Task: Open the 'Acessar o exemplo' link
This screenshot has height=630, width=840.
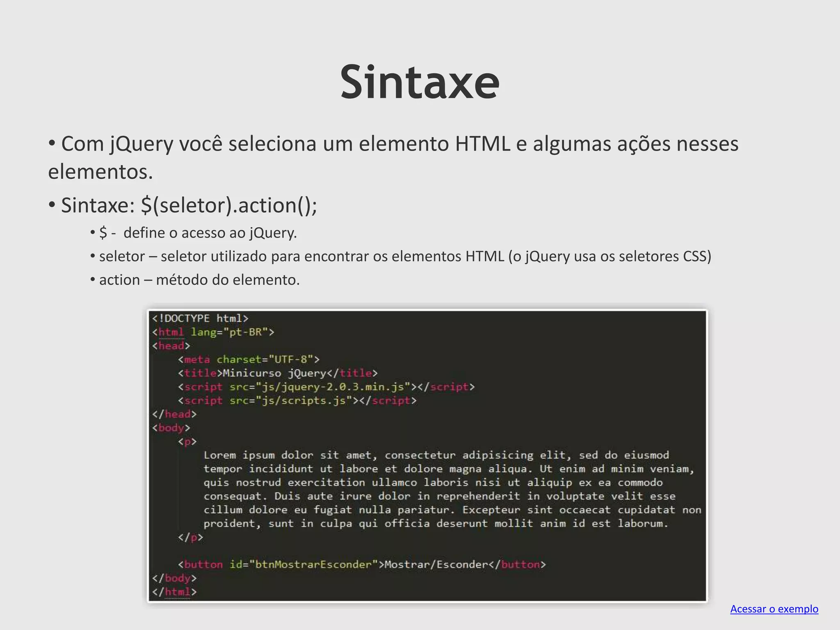Action: coord(774,609)
